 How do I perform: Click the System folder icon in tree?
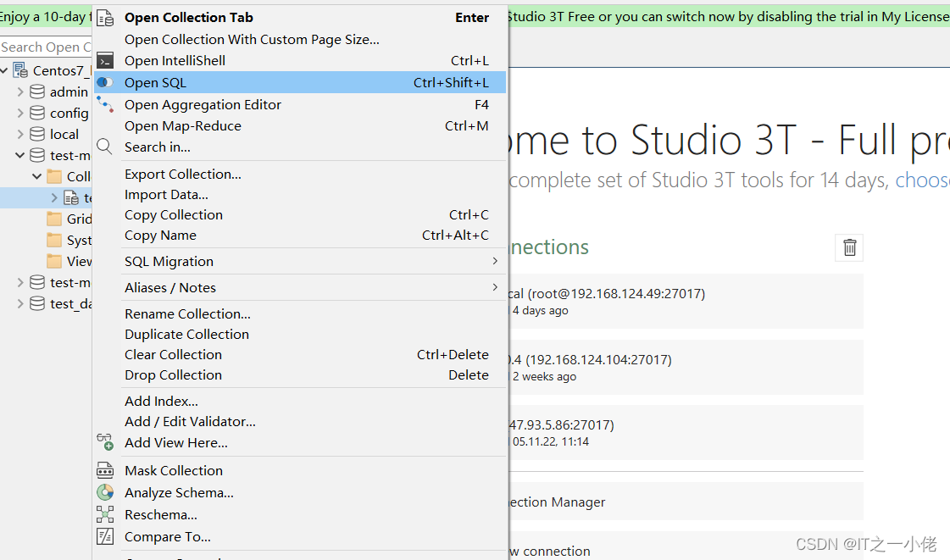[x=54, y=240]
